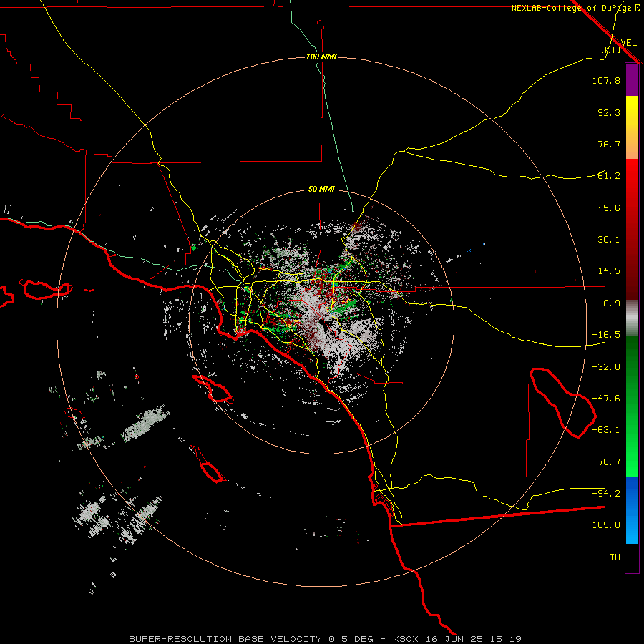The width and height of the screenshot is (644, 644).
Task: Click the -63.1 velocity scale value
Action: (606, 430)
